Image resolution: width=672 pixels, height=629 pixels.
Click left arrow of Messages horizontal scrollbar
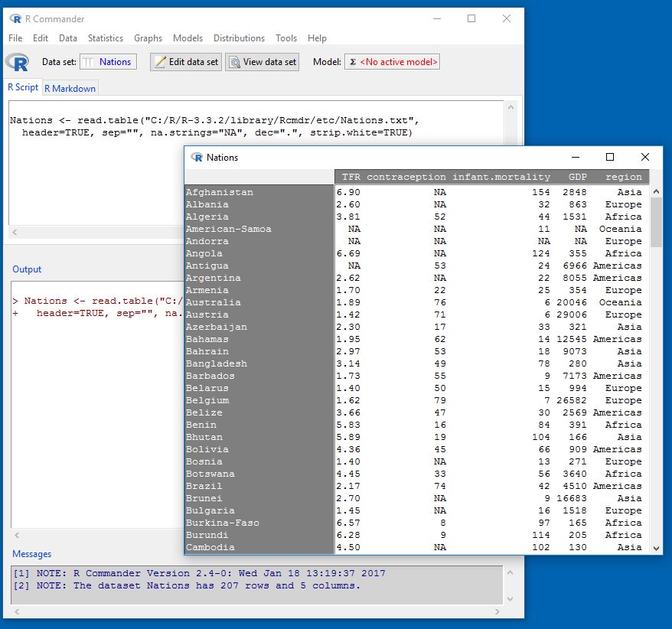17,611
